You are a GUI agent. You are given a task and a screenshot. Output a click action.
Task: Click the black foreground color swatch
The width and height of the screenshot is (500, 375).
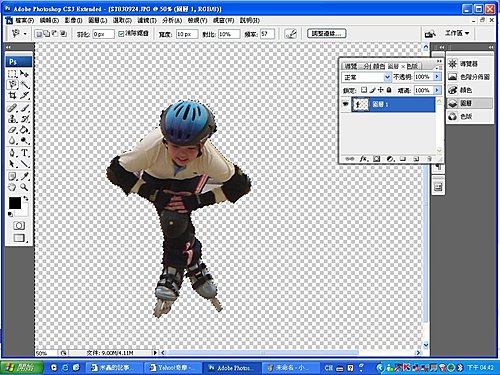click(15, 203)
